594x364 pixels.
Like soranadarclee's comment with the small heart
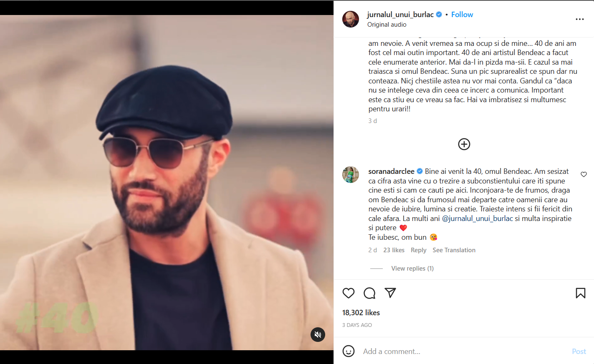(584, 174)
